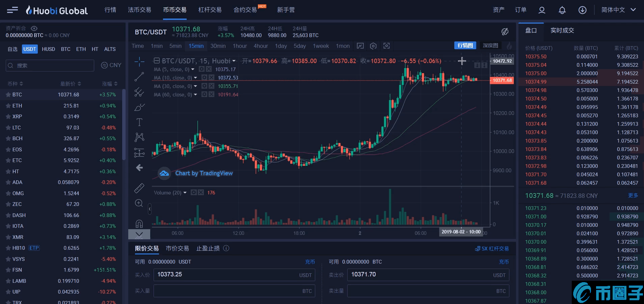644x304 pixels.
Task: Toggle the CNY currency switch
Action: [x=111, y=65]
